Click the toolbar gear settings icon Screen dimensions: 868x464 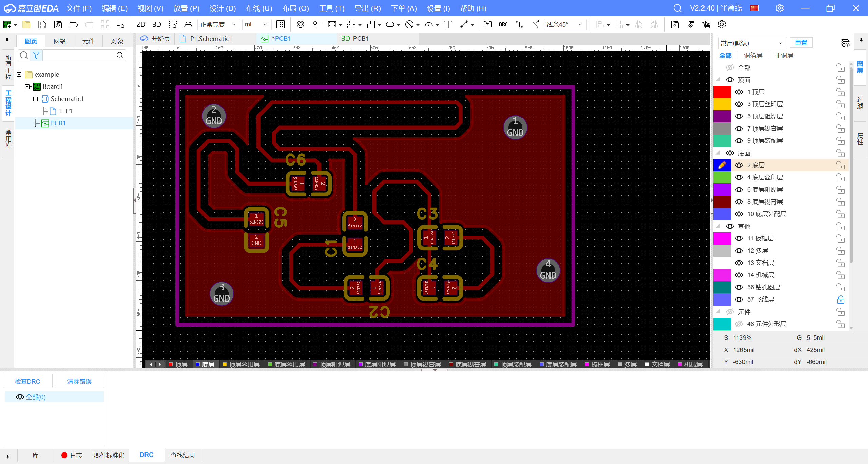(x=721, y=24)
